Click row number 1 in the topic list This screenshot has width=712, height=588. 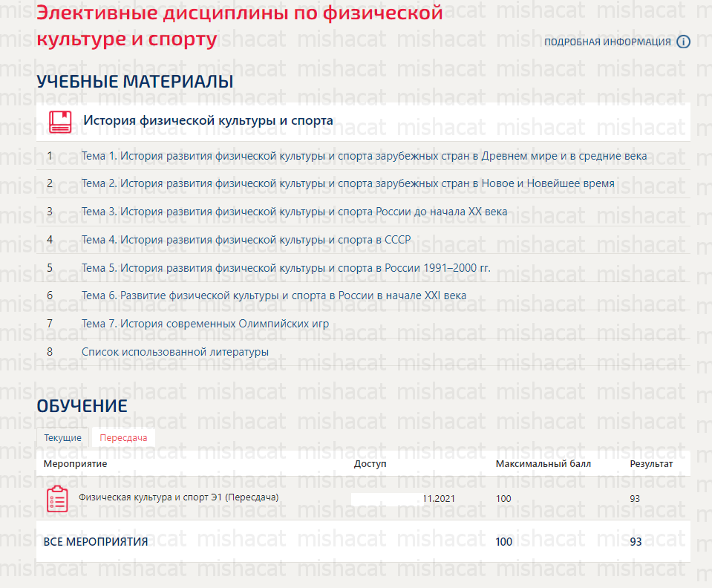click(50, 156)
